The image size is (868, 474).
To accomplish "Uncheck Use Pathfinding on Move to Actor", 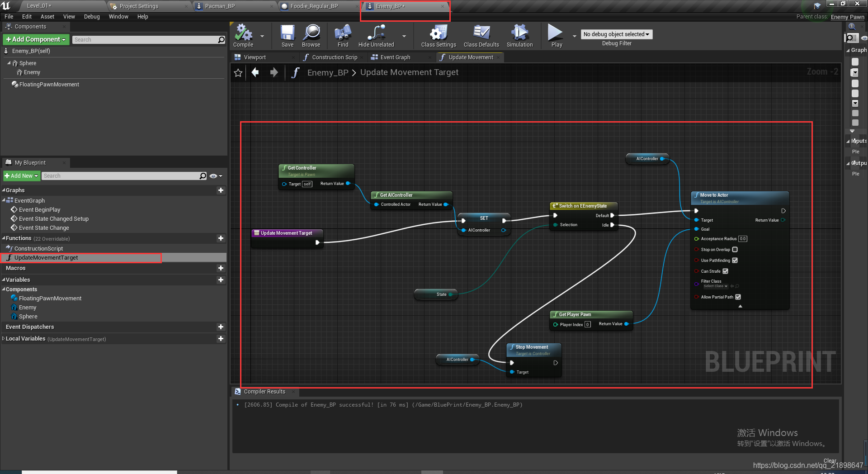I will click(x=735, y=261).
